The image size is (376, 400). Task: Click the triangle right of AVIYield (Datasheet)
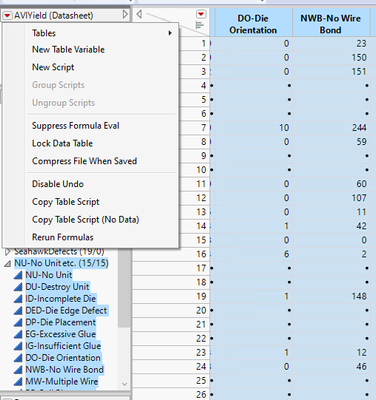point(125,14)
